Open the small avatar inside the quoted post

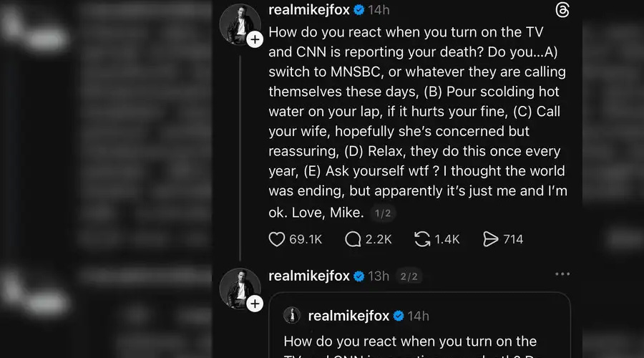[292, 315]
